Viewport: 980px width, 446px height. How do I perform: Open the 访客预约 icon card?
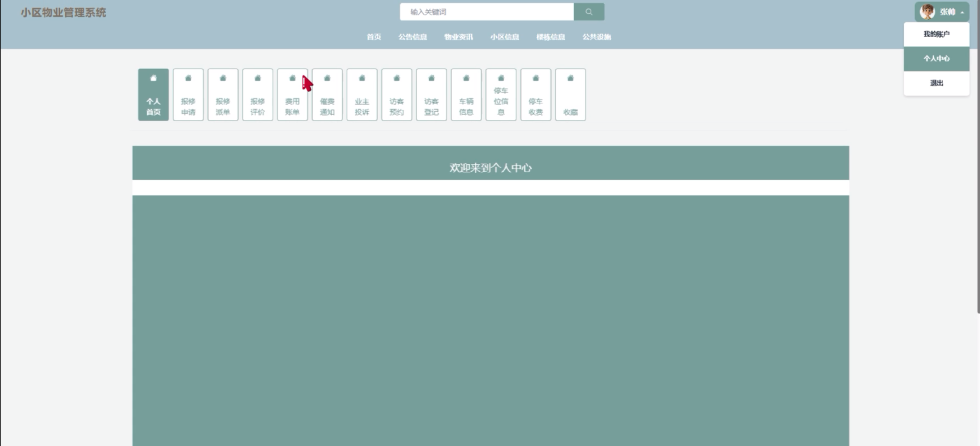(396, 95)
